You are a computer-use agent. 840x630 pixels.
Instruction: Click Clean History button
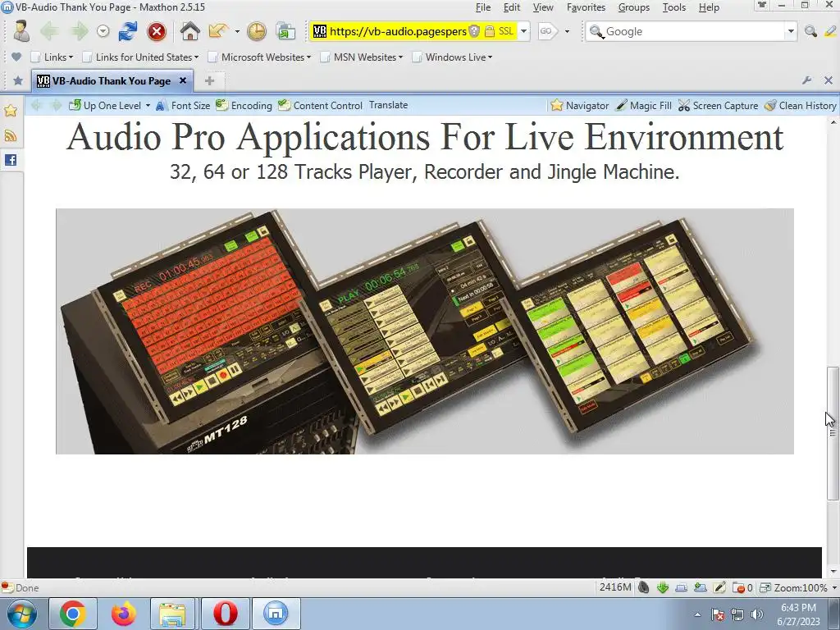click(801, 106)
